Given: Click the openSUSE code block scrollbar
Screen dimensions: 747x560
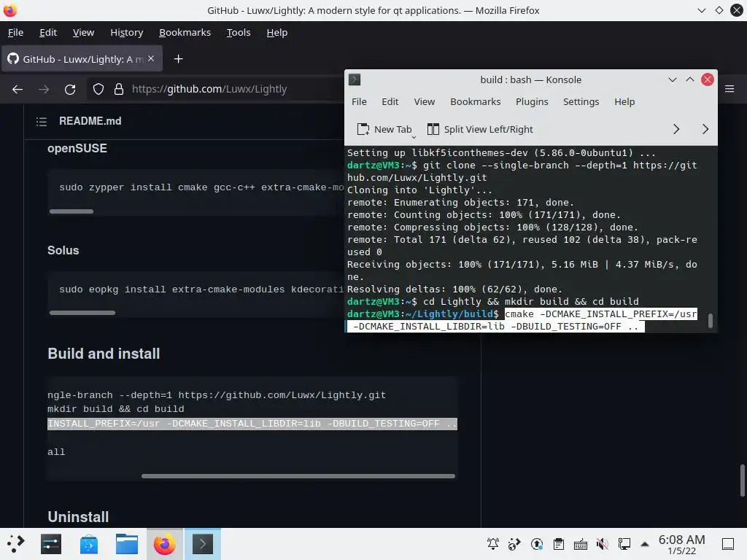Looking at the screenshot, I should point(71,211).
